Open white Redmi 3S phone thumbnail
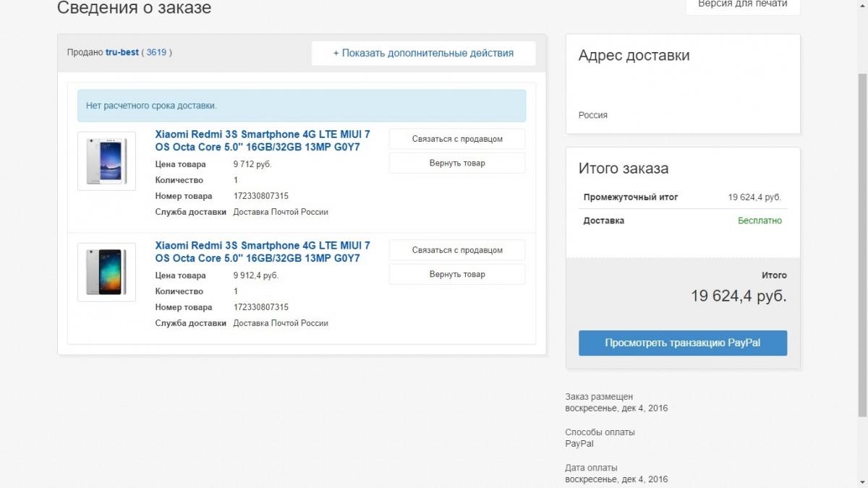This screenshot has height=488, width=868. point(106,161)
